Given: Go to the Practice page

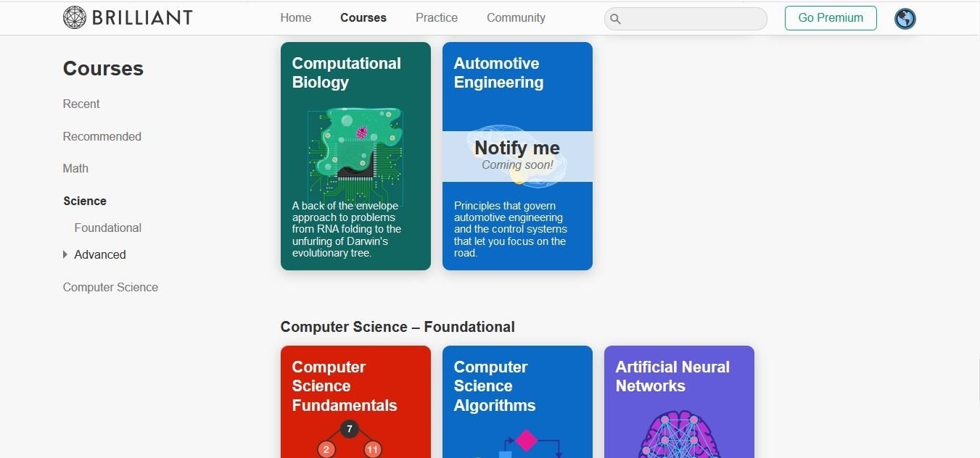Looking at the screenshot, I should point(436,17).
